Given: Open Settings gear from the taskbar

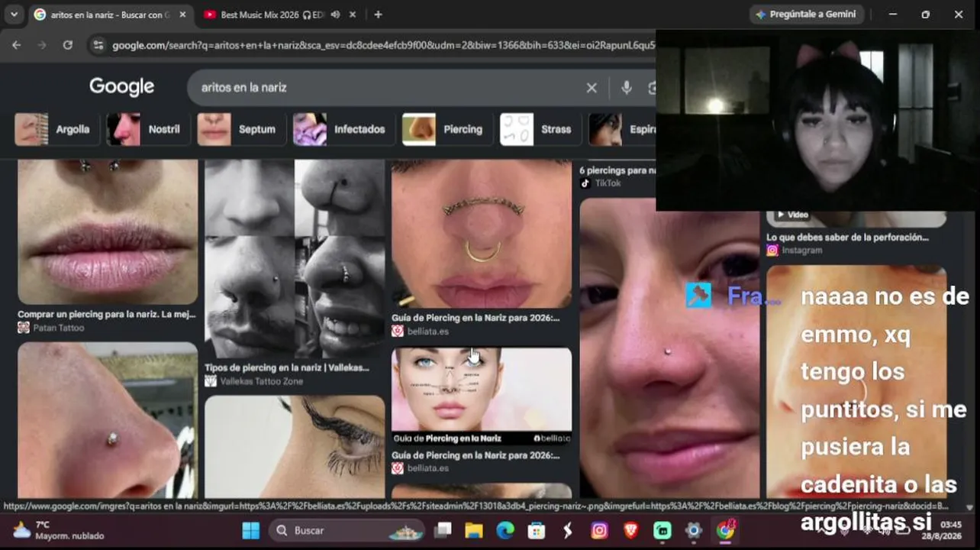Looking at the screenshot, I should (693, 530).
